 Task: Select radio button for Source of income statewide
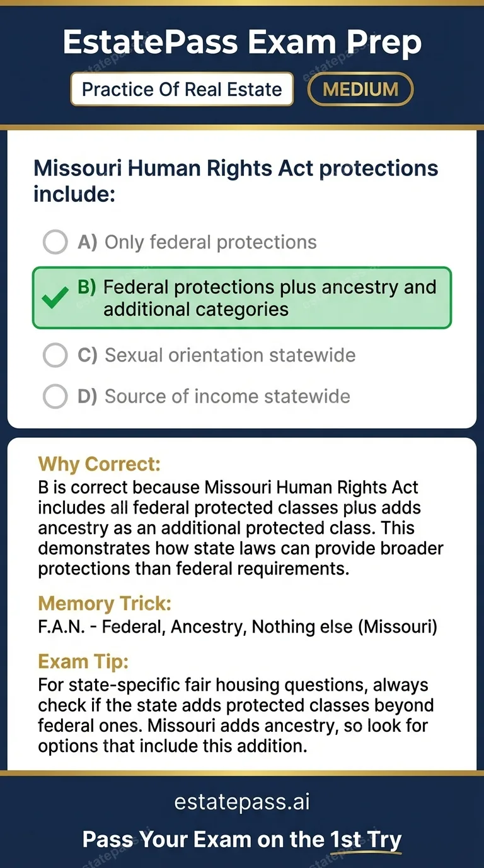55,396
